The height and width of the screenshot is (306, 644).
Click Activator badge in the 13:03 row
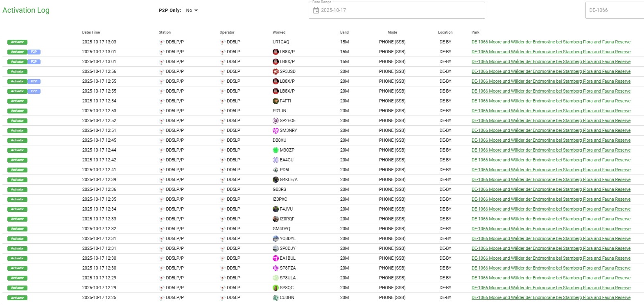tap(17, 42)
